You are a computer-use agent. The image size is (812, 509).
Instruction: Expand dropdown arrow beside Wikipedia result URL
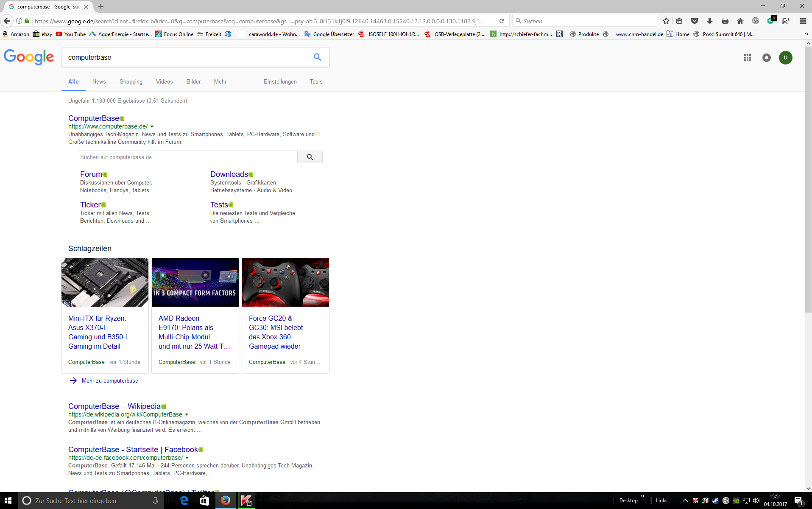coord(187,414)
